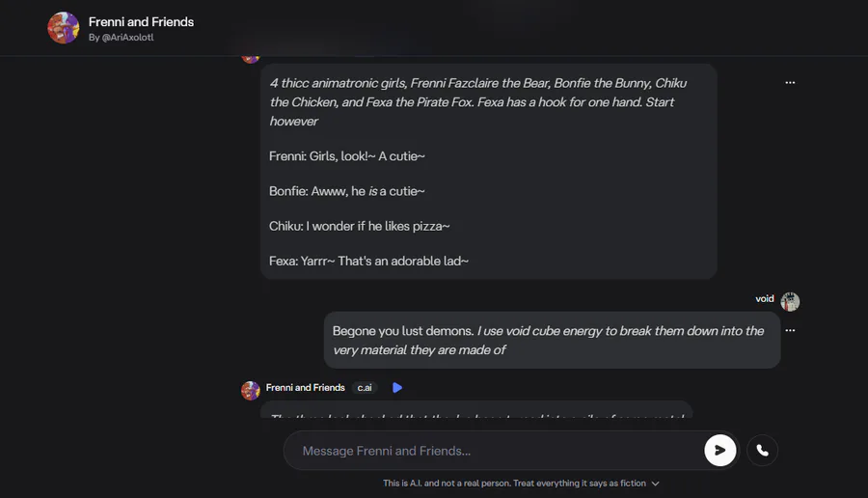Click the Frenni and Friends header title

click(x=141, y=21)
